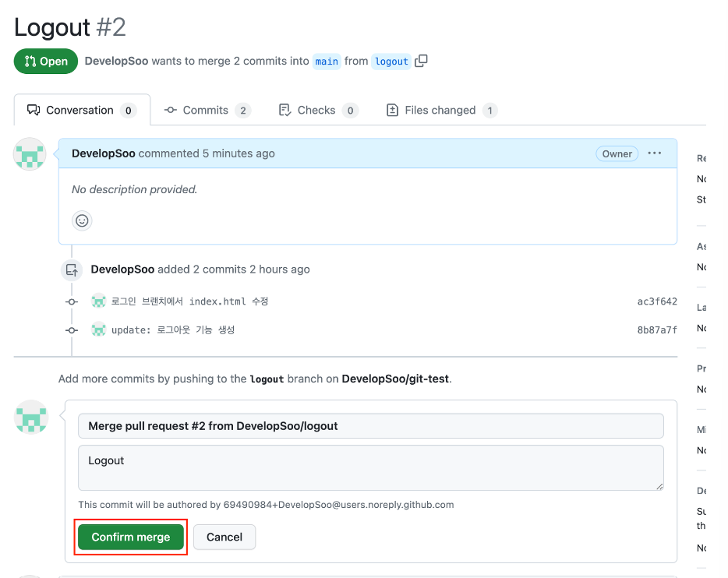Copy the logout branch name icon
The image size is (728, 578).
tap(421, 61)
